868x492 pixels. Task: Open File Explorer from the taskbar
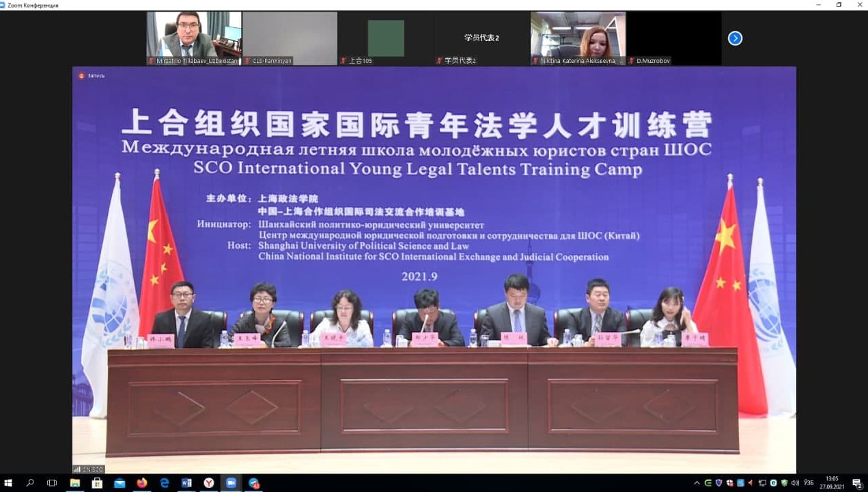click(x=74, y=483)
